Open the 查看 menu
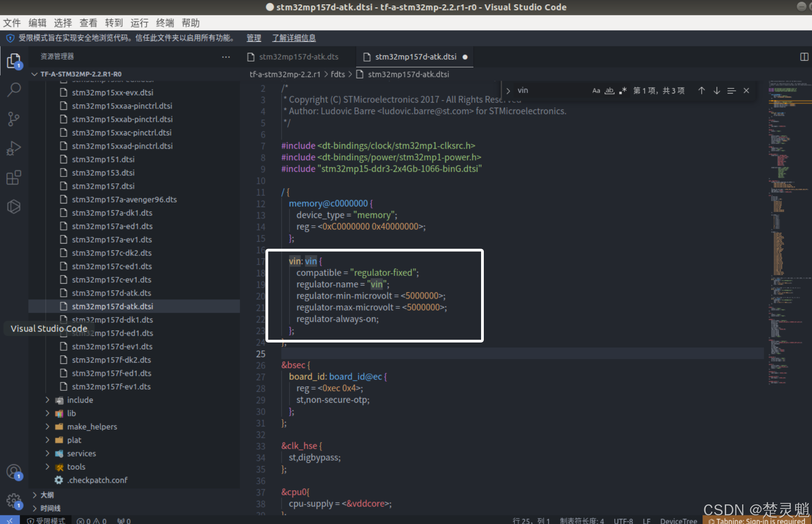This screenshot has height=524, width=812. click(x=89, y=23)
